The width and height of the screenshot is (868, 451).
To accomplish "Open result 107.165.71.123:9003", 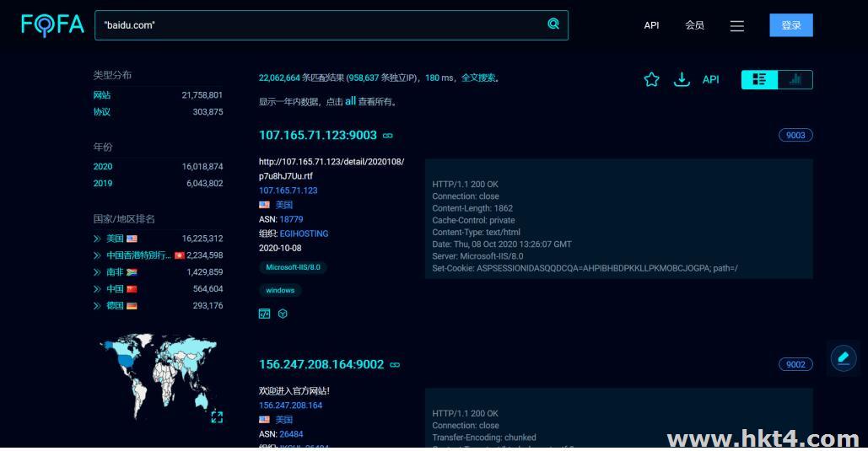I will [x=318, y=135].
